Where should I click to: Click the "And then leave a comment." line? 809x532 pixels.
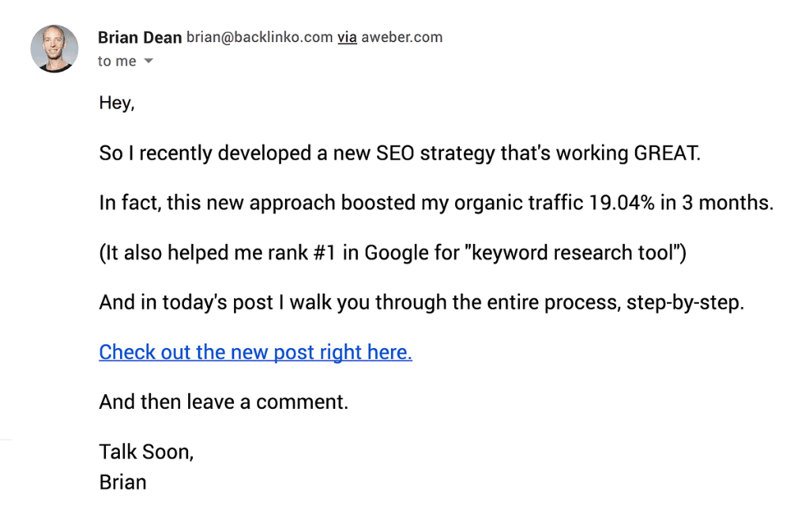[224, 402]
